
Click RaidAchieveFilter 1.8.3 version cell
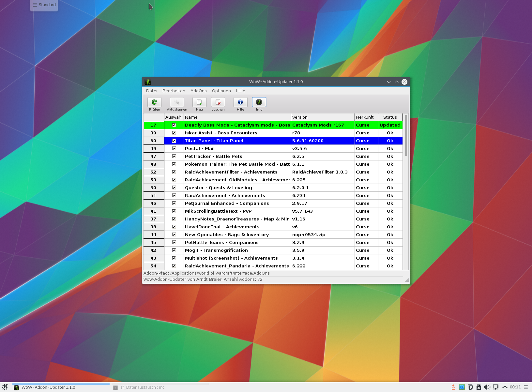click(x=323, y=172)
